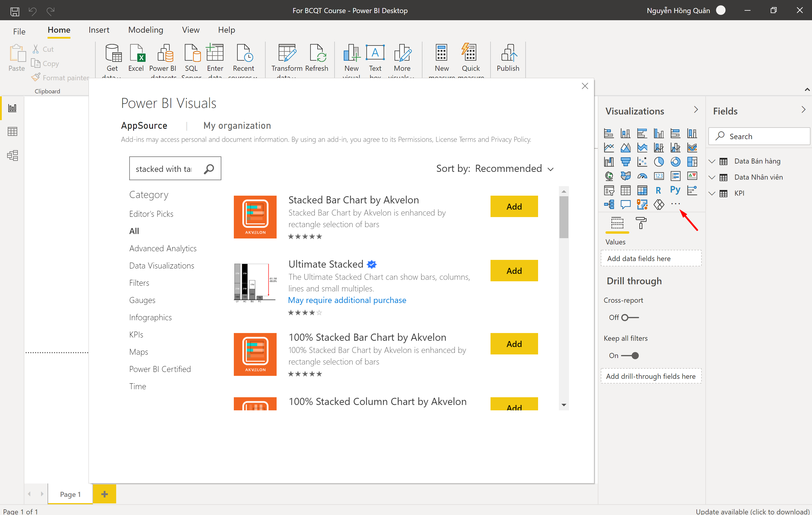Expand the Data Bán hàng table

pyautogui.click(x=712, y=161)
